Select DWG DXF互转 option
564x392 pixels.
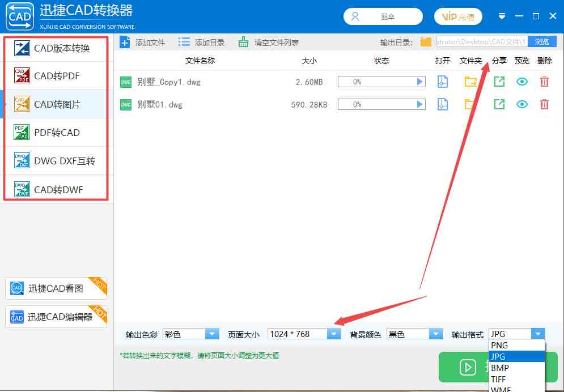click(x=57, y=161)
